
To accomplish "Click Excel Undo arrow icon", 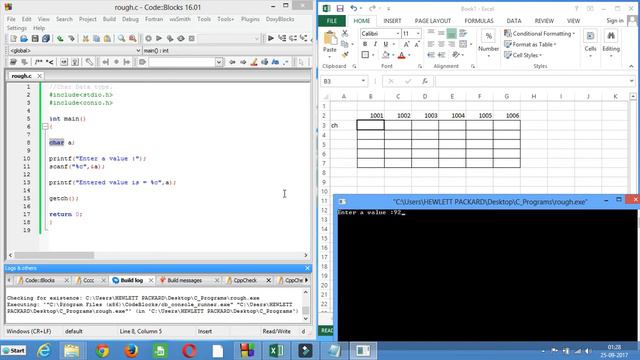I will click(x=353, y=9).
